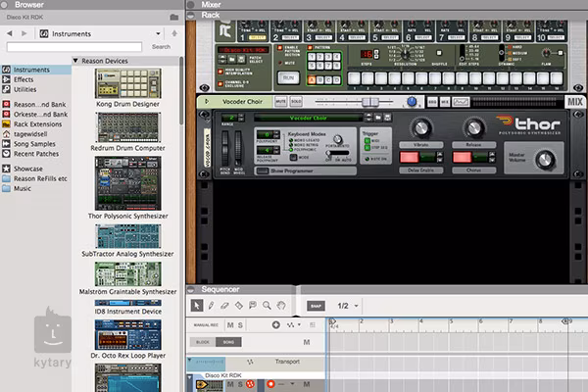Open the Instruments location dropdown in Browser

point(158,33)
